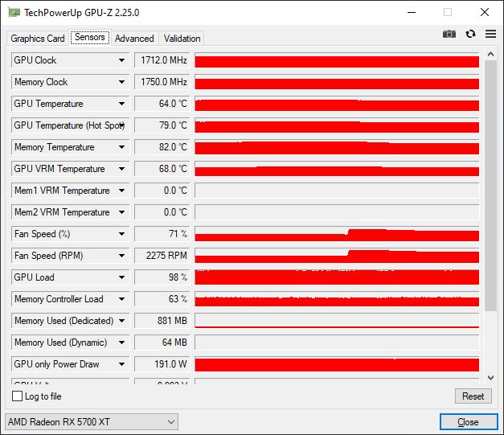Click the refresh sensors icon
The height and width of the screenshot is (435, 504).
470,34
